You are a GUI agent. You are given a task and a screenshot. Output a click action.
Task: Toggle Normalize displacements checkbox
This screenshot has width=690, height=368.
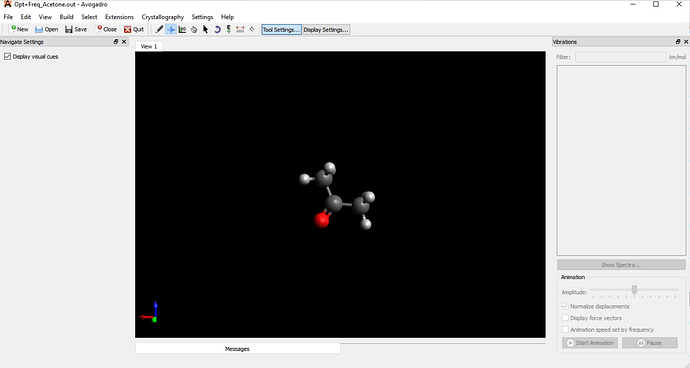coord(565,306)
